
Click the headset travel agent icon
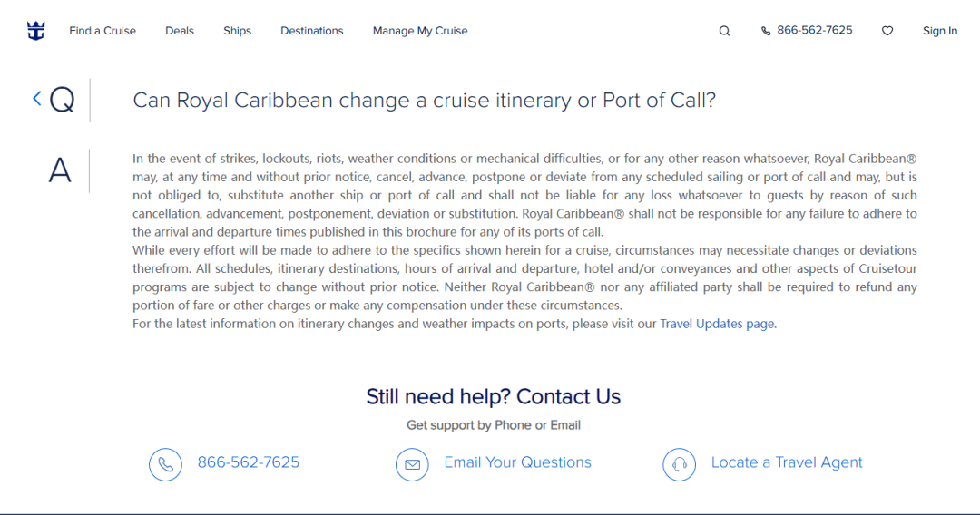679,464
